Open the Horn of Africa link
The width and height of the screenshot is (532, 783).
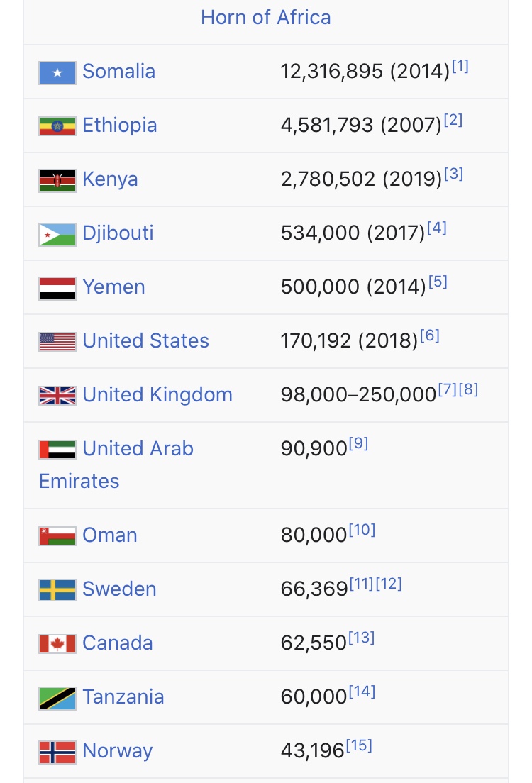tap(266, 18)
